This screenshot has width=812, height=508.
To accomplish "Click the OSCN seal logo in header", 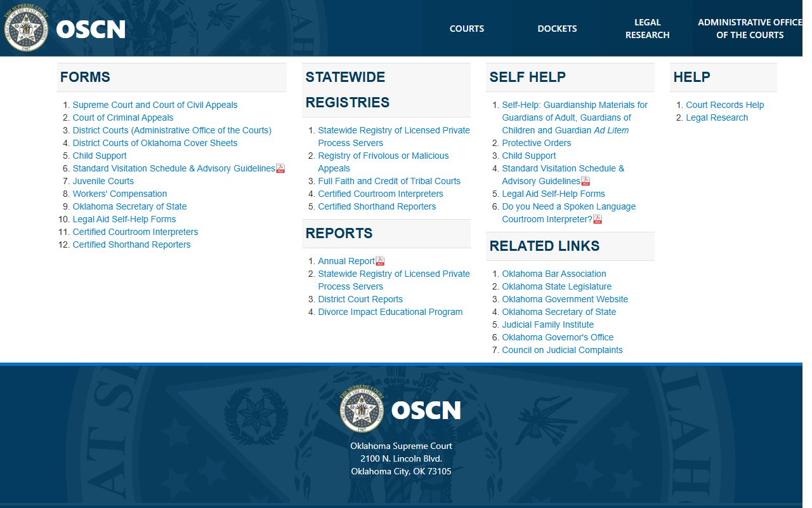I will (26, 29).
